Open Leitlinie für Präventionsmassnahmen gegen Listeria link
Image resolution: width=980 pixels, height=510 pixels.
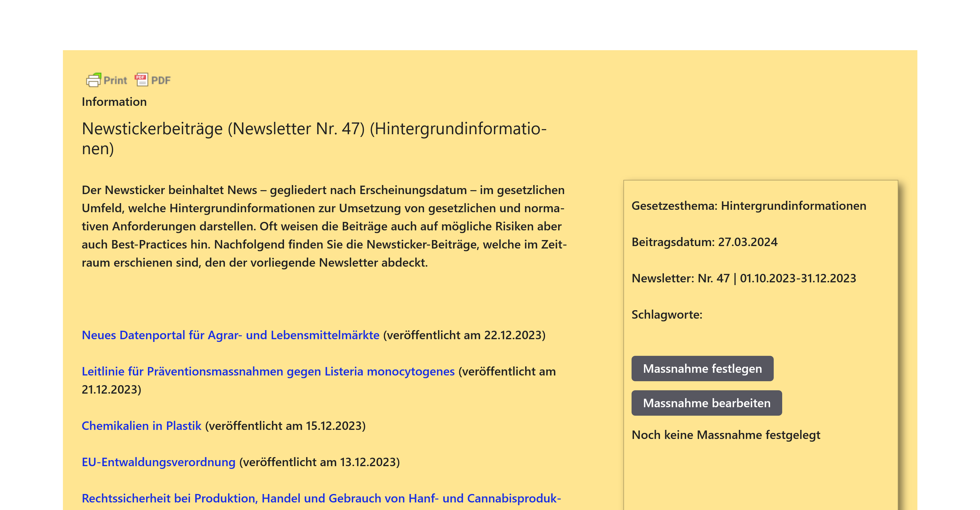click(268, 371)
